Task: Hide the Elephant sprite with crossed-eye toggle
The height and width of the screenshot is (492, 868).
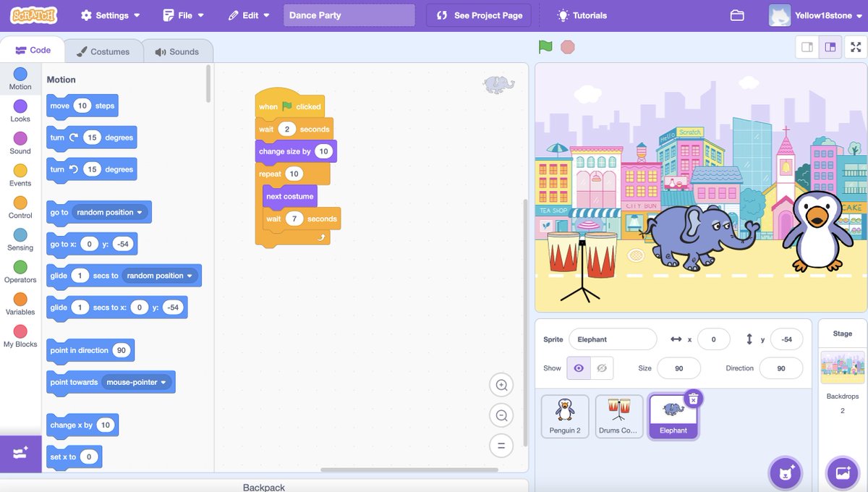Action: pos(602,368)
